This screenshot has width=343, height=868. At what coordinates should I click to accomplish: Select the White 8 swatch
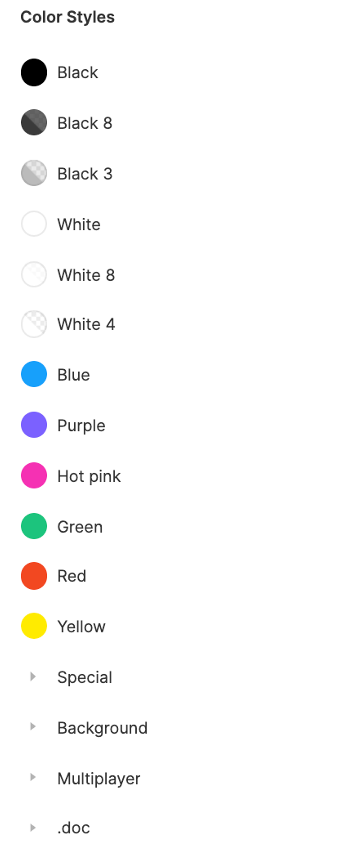(34, 274)
